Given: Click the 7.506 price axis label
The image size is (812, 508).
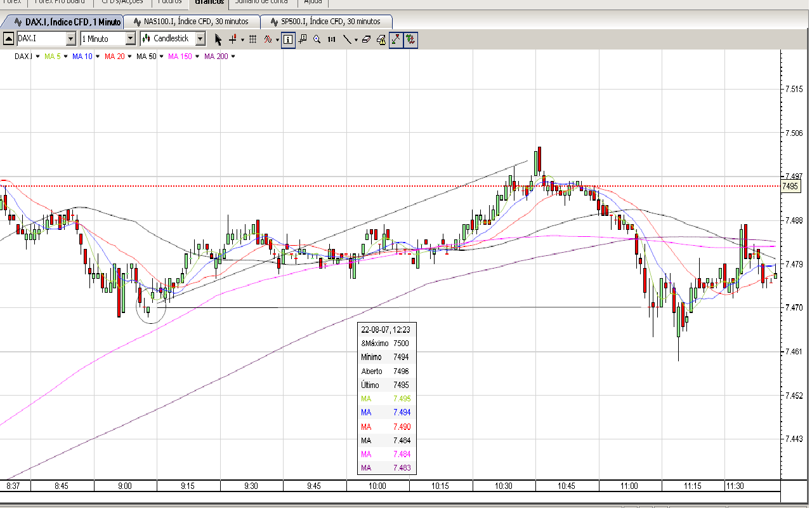Looking at the screenshot, I should 795,133.
